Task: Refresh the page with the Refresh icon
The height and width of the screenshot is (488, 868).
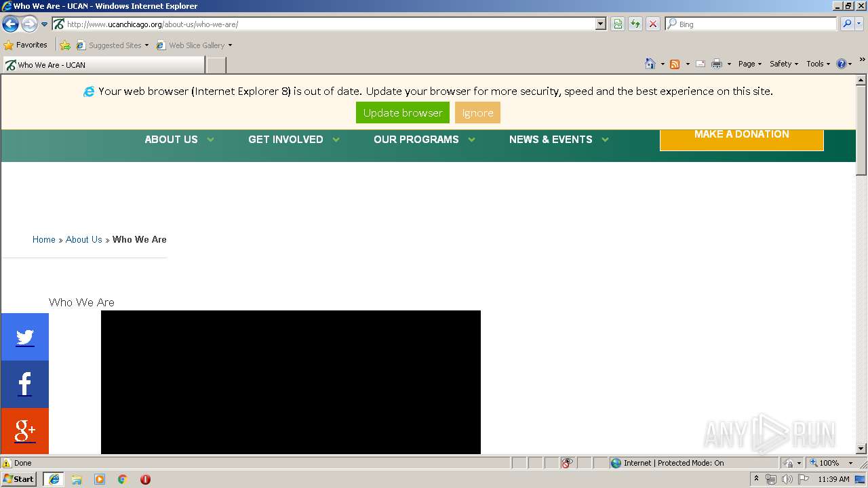Action: (x=635, y=24)
